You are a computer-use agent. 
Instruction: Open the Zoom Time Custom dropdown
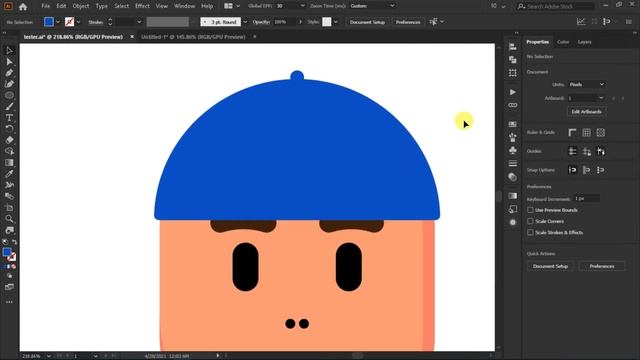click(x=373, y=6)
